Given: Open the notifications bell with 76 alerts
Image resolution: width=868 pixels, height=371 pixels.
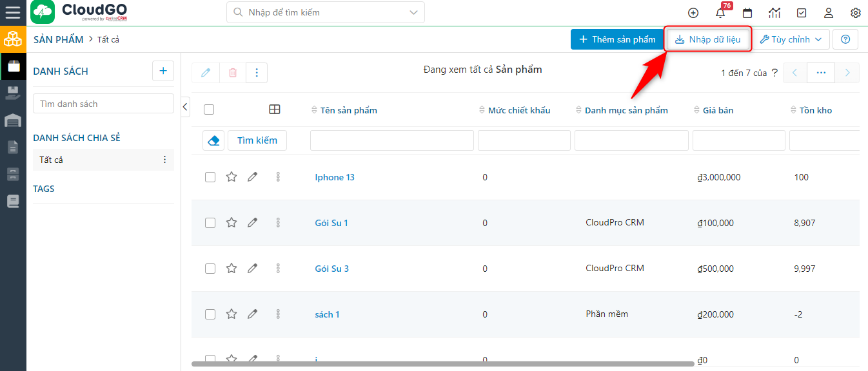Looking at the screenshot, I should pyautogui.click(x=720, y=13).
